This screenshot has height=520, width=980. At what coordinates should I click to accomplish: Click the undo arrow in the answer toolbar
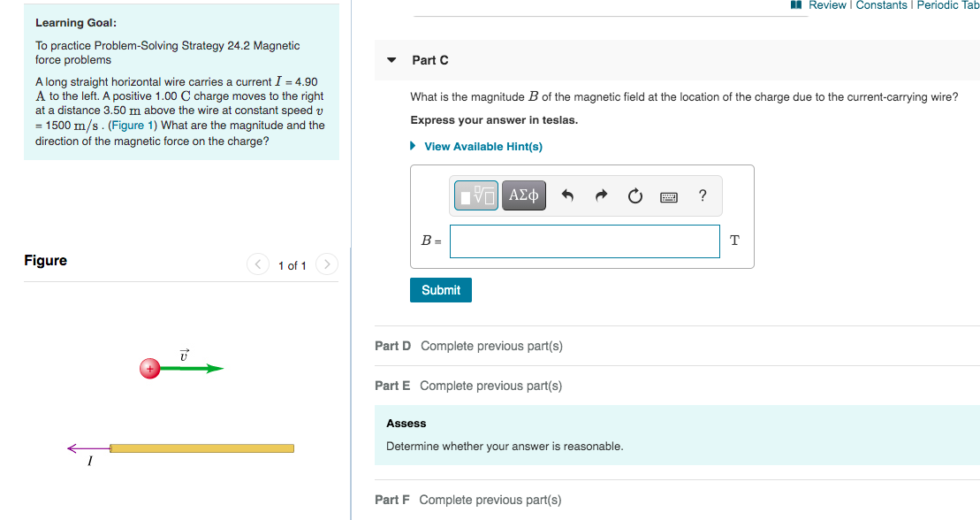(x=567, y=195)
